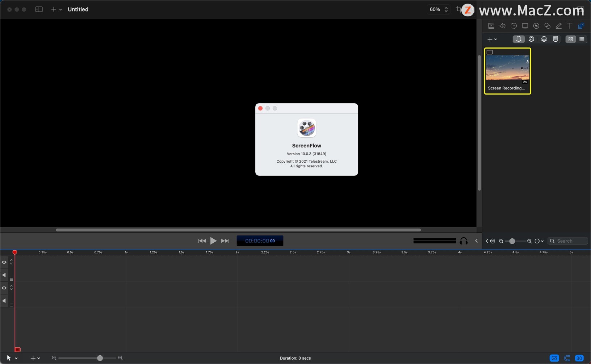The image size is (591, 364).
Task: Switch media library to list view
Action: [582, 39]
